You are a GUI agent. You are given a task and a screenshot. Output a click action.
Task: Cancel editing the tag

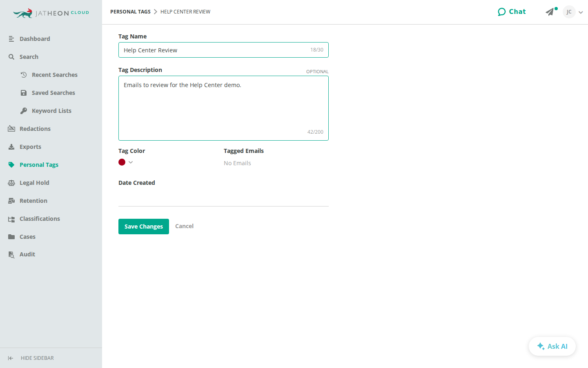click(x=184, y=226)
